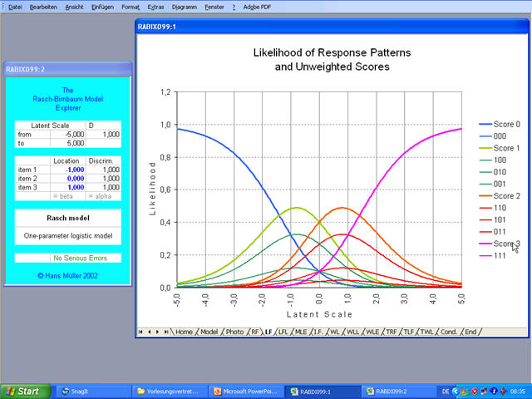Open the Vorlesungsvertret... taskbar item
This screenshot has height=399, width=532.
click(166, 391)
